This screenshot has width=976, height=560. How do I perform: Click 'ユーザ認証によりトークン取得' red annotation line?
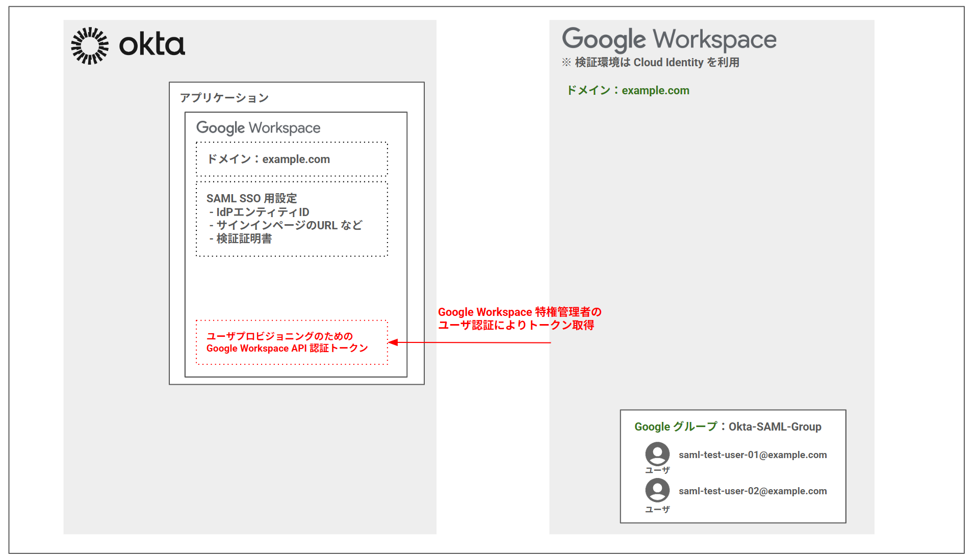pyautogui.click(x=516, y=325)
